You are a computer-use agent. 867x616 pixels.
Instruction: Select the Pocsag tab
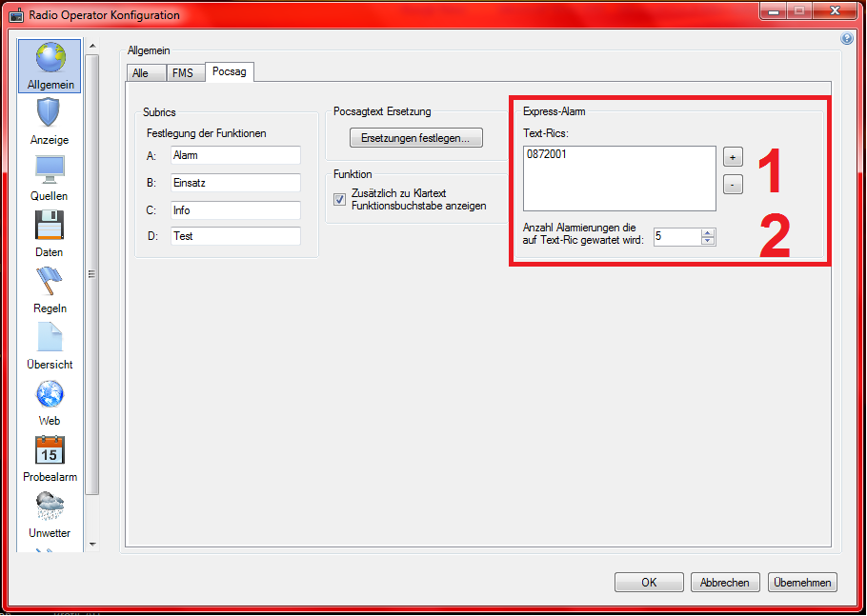230,71
